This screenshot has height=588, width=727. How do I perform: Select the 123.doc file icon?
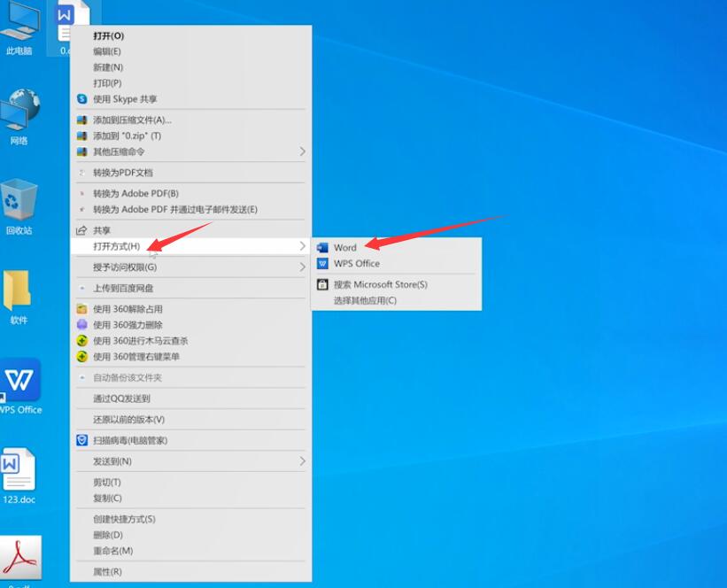point(19,476)
